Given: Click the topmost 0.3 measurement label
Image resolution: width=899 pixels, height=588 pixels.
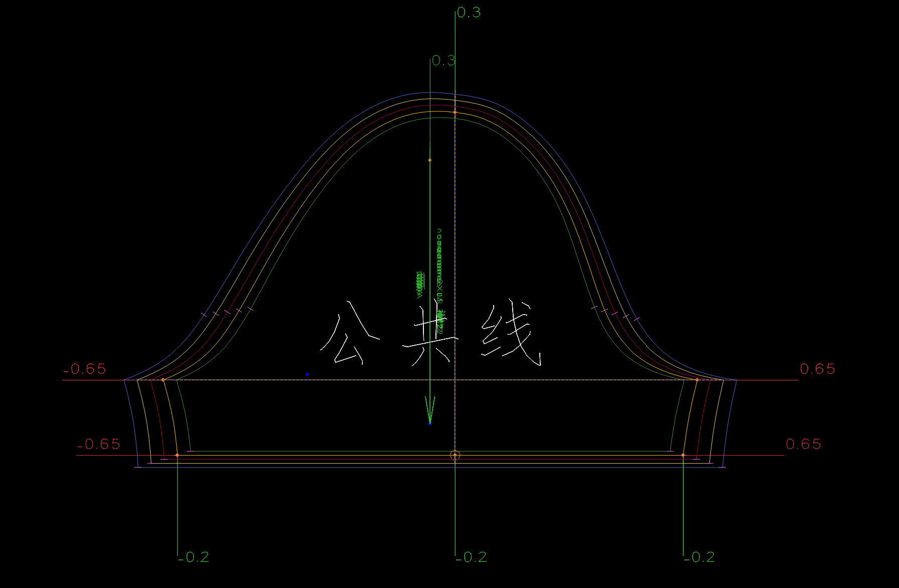Looking at the screenshot, I should (469, 13).
